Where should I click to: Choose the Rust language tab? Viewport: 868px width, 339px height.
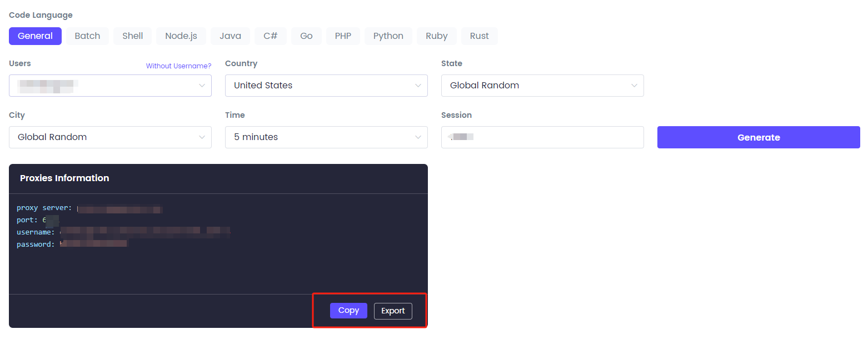(480, 36)
